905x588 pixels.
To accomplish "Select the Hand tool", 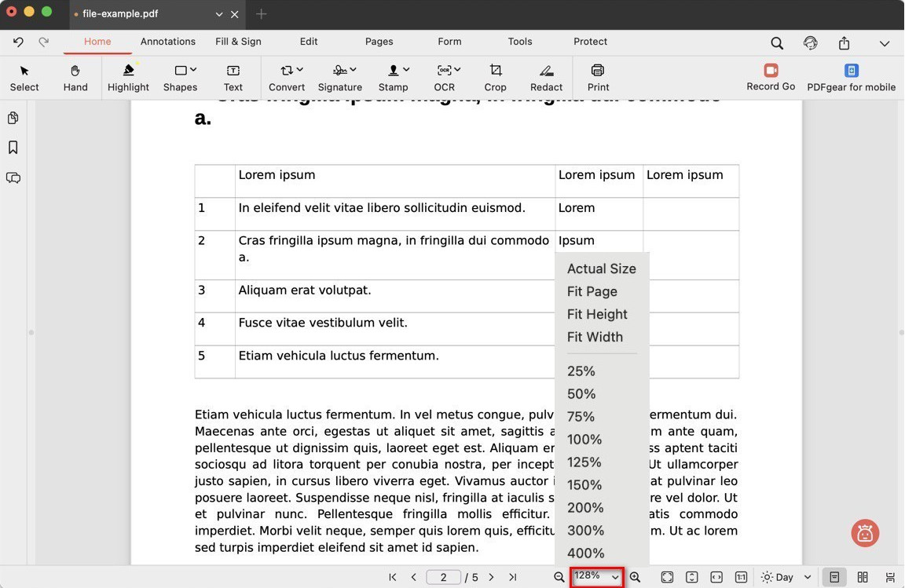I will [x=75, y=78].
